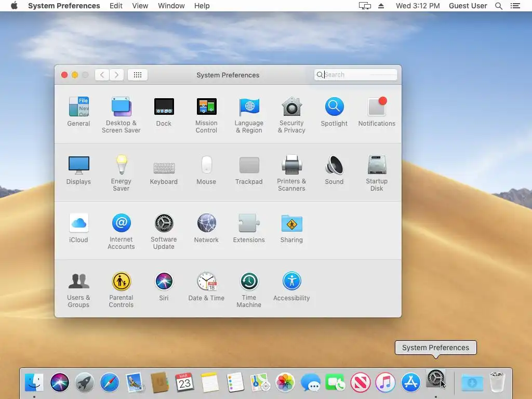This screenshot has height=399, width=532.
Task: Open the Dock preference pane
Action: [164, 112]
